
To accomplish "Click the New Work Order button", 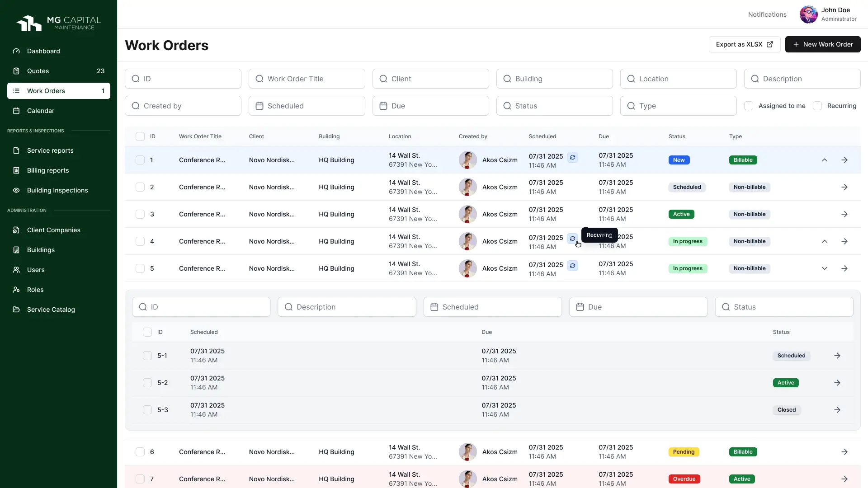I will click(822, 44).
